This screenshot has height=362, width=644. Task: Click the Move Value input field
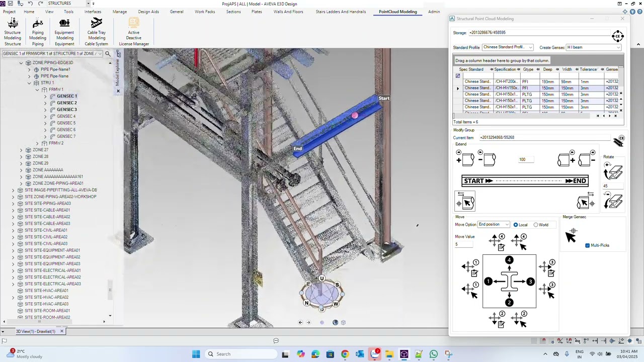[464, 245]
